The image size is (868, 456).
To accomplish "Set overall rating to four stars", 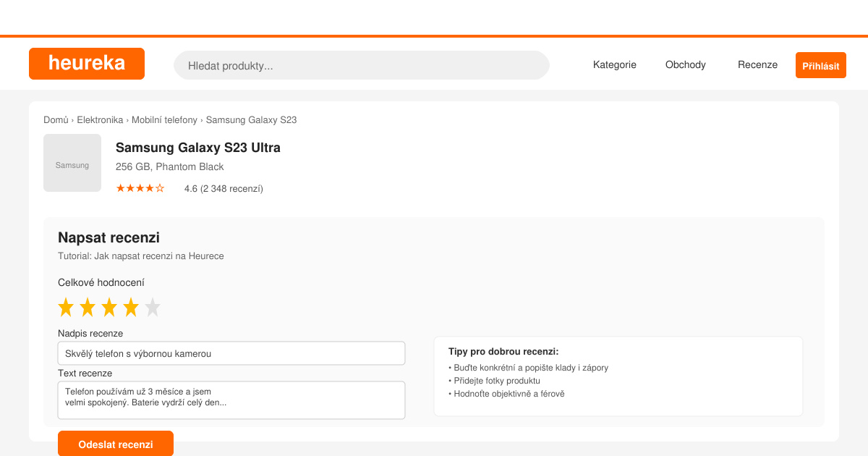I will coord(131,308).
